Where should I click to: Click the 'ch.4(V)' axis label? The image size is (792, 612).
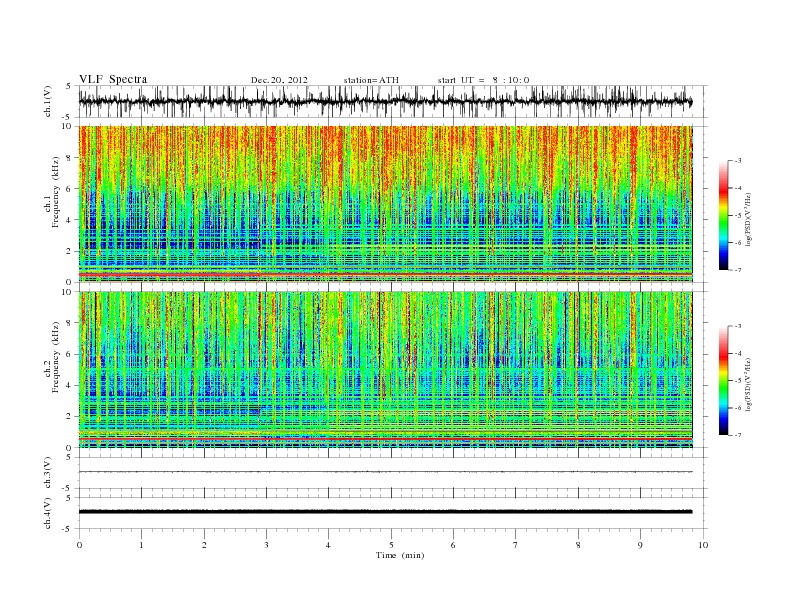[x=48, y=513]
